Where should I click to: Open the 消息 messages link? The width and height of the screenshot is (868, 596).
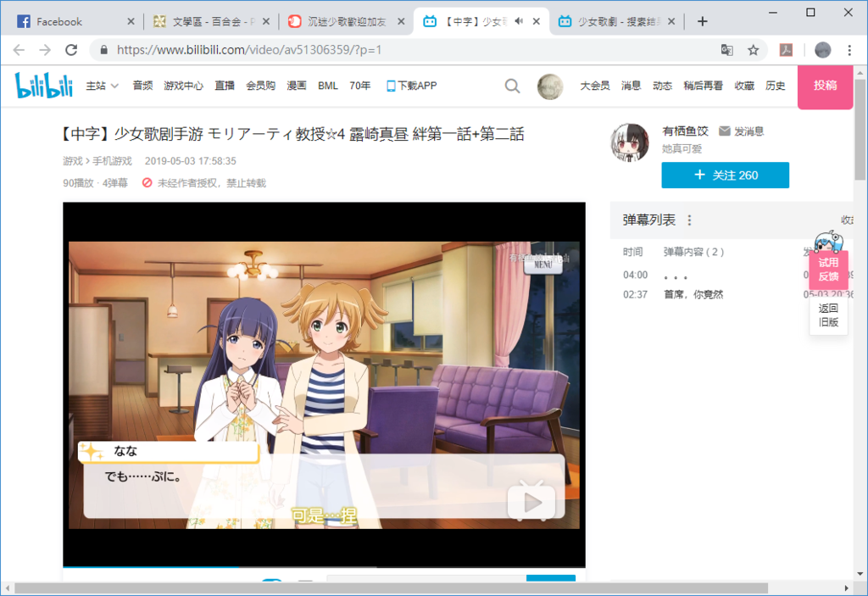(x=631, y=86)
